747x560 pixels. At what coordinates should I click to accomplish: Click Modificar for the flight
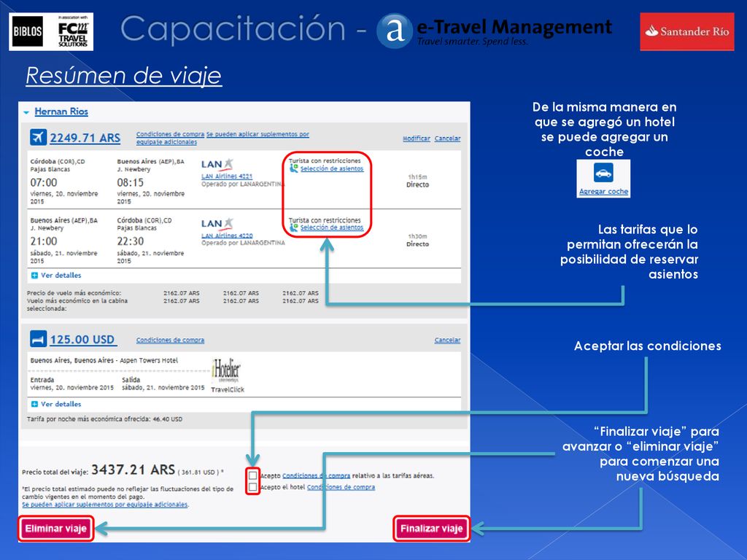tap(417, 139)
